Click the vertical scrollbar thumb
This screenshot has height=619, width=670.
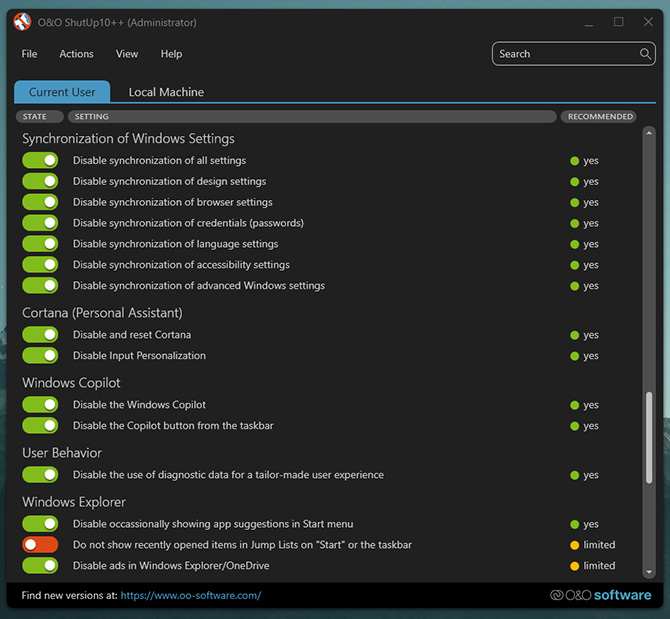(649, 437)
